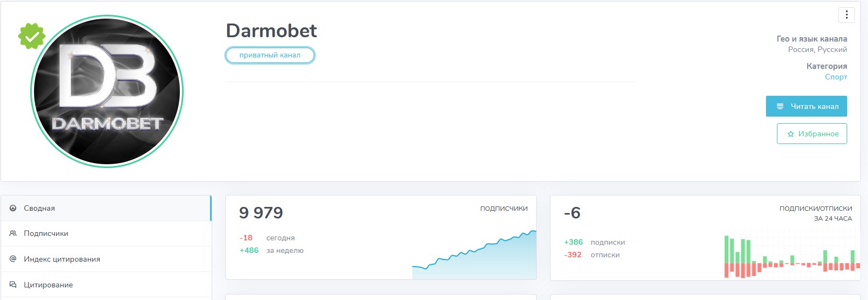Open the 'Спорт' category link
Image resolution: width=868 pixels, height=300 pixels.
836,77
